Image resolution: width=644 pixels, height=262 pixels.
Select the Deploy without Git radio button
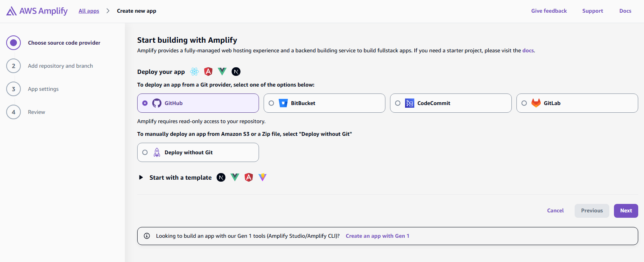pos(145,152)
